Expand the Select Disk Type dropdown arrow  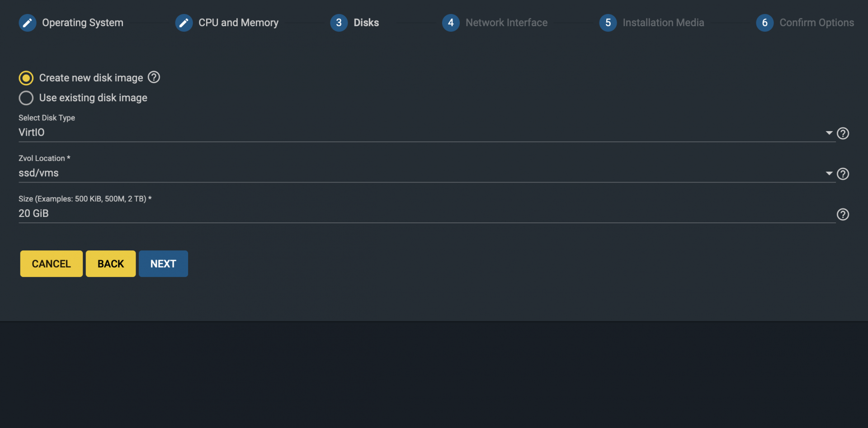(x=829, y=133)
